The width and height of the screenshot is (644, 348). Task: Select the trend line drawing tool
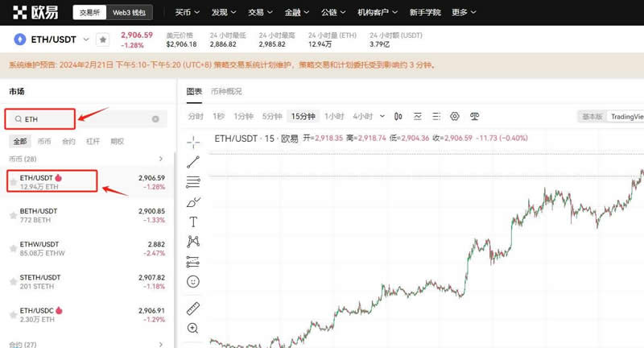point(193,162)
